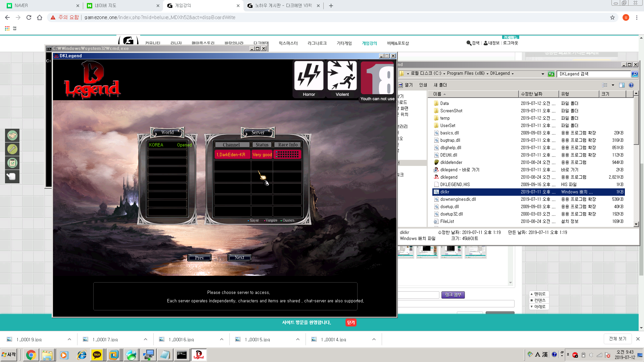The image size is (644, 362).
Task: Select the dklegend - 바로 가기 shortcut file
Action: coord(460,170)
